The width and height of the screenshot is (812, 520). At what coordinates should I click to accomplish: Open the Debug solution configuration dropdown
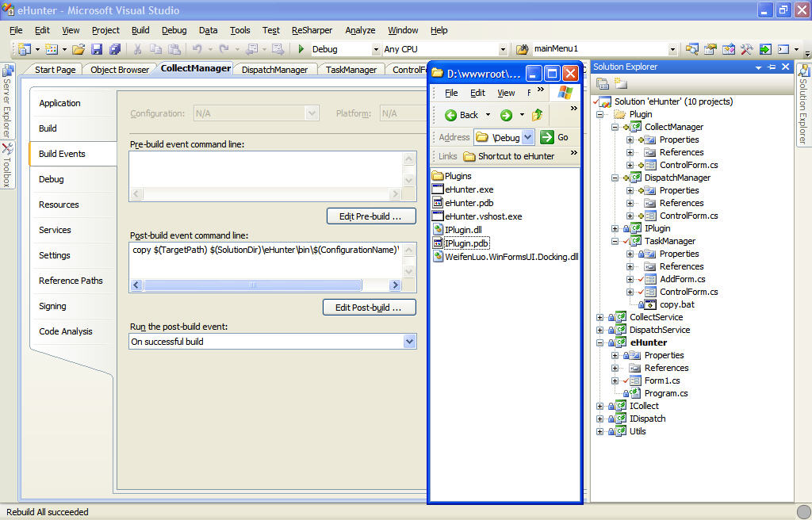376,49
